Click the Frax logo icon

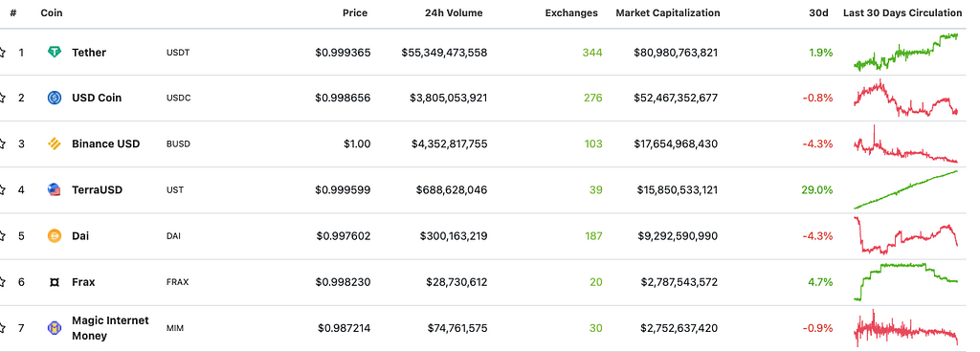55,282
